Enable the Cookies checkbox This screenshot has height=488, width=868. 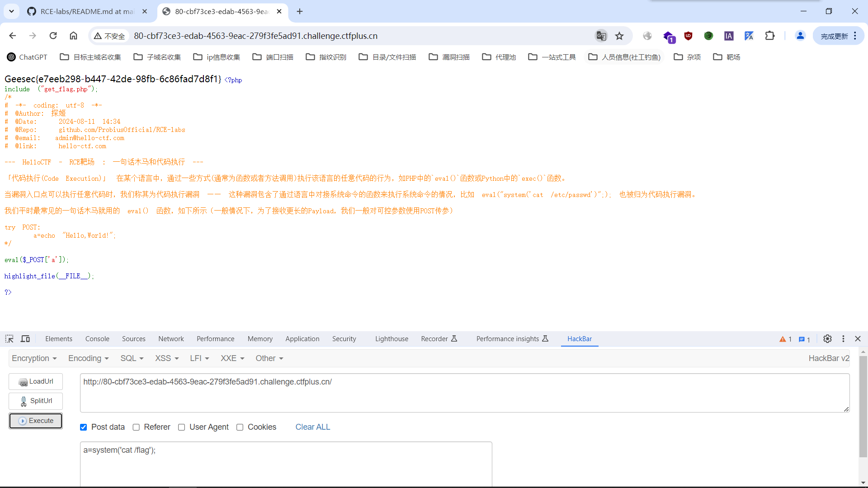240,427
